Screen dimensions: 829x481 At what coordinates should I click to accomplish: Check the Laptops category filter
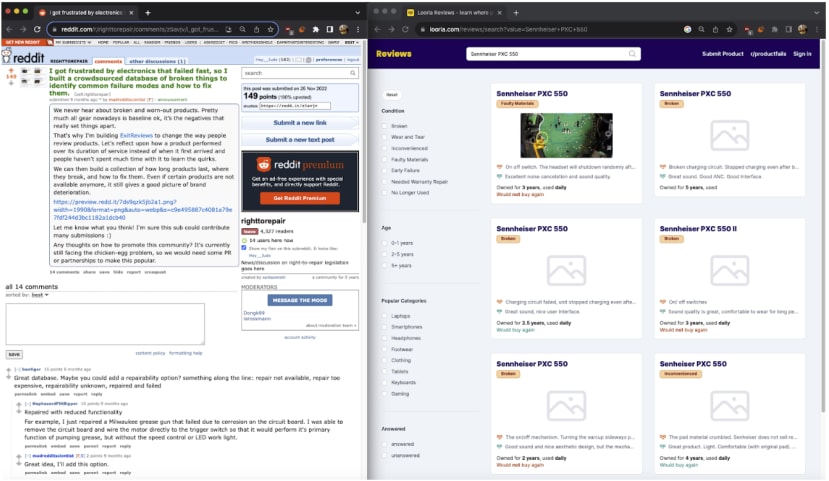384,316
